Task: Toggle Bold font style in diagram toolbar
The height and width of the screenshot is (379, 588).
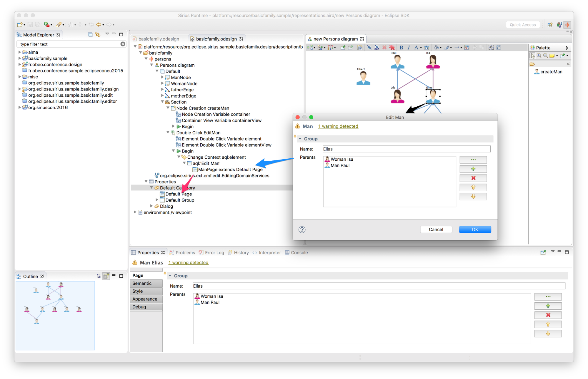Action: (401, 48)
